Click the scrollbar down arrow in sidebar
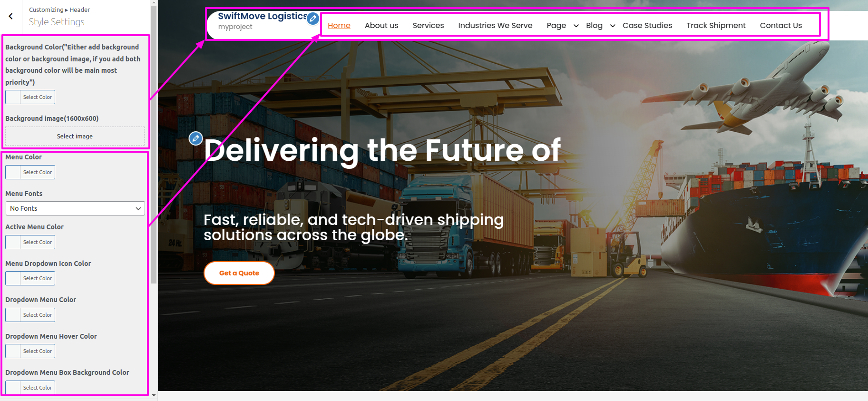 coord(154,395)
